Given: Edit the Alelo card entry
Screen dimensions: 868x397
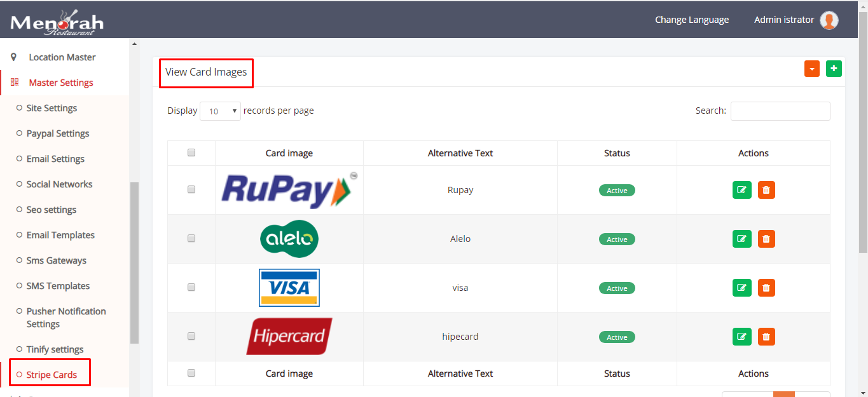Looking at the screenshot, I should point(741,239).
